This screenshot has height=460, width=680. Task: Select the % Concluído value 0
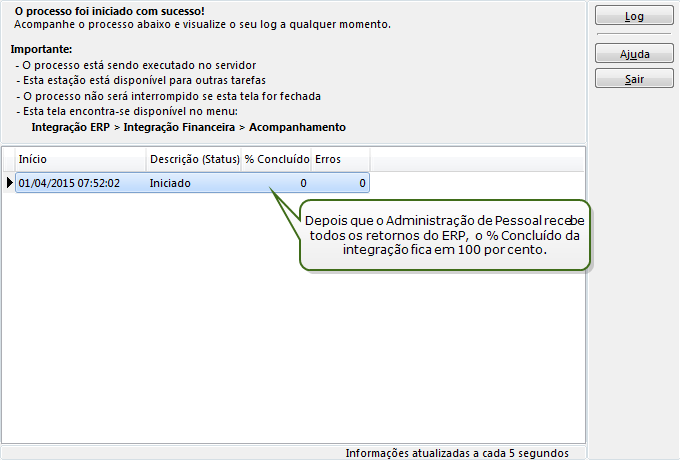pyautogui.click(x=277, y=183)
